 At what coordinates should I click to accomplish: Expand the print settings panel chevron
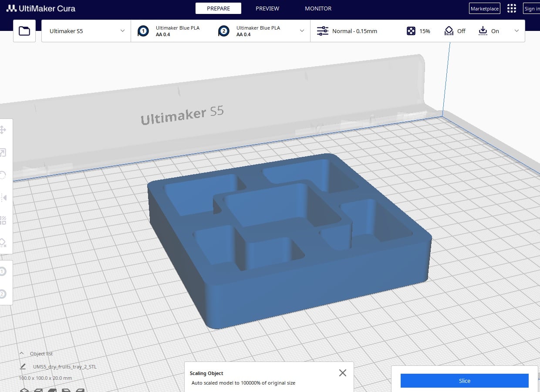[x=517, y=31]
